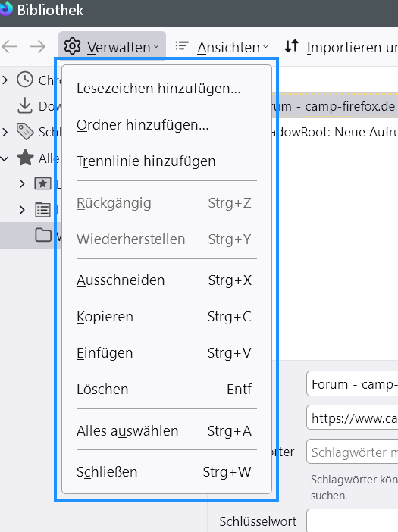
Task: Select the clock history icon in the sidebar
Action: (25, 80)
